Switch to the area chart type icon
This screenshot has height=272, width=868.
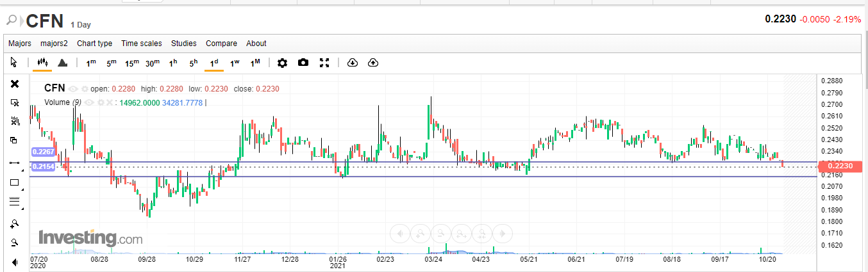pos(62,63)
